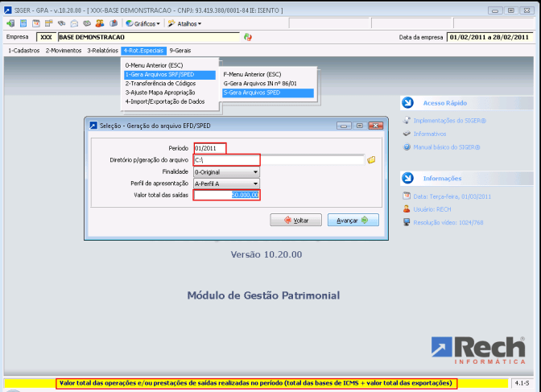The image size is (541, 392).
Task: Select 1-Gera Arquivos SRF/SPED entry
Action: pos(170,75)
